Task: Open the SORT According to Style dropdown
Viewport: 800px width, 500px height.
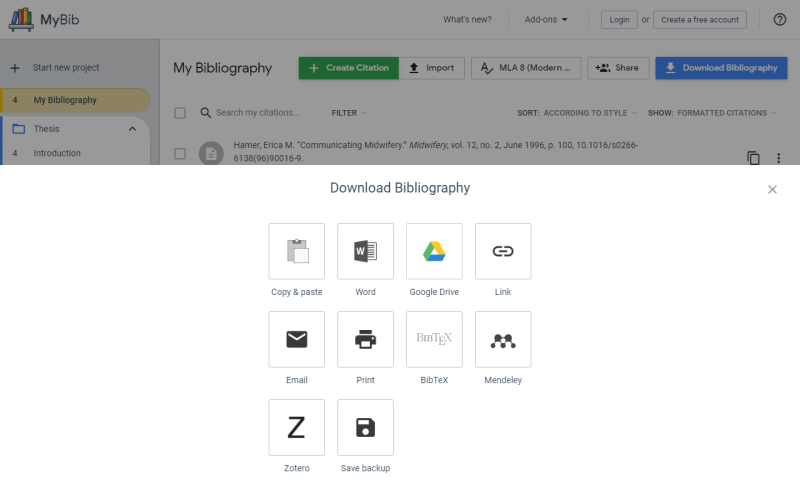Action: 577,113
